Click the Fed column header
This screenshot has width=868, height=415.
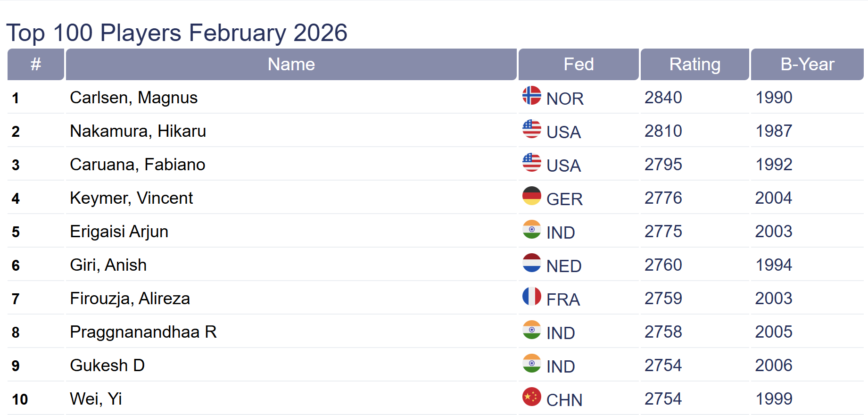[579, 64]
